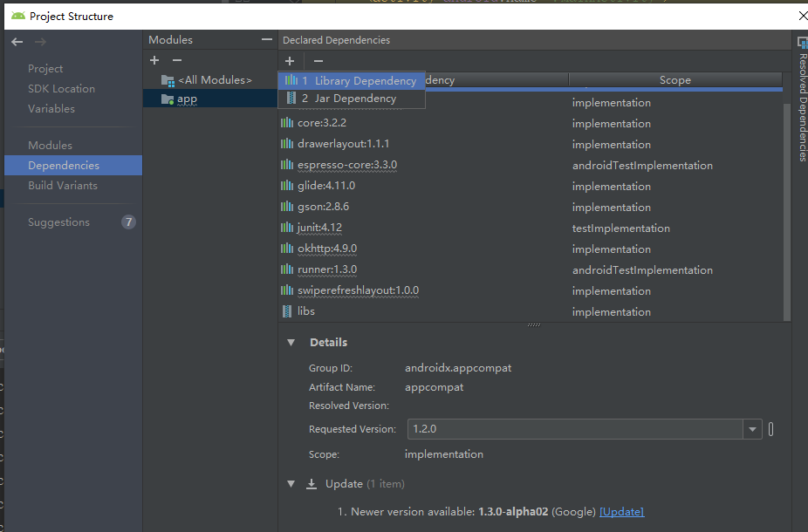Click the dependency list vertical scrollbar
The height and width of the screenshot is (532, 808).
(x=787, y=211)
